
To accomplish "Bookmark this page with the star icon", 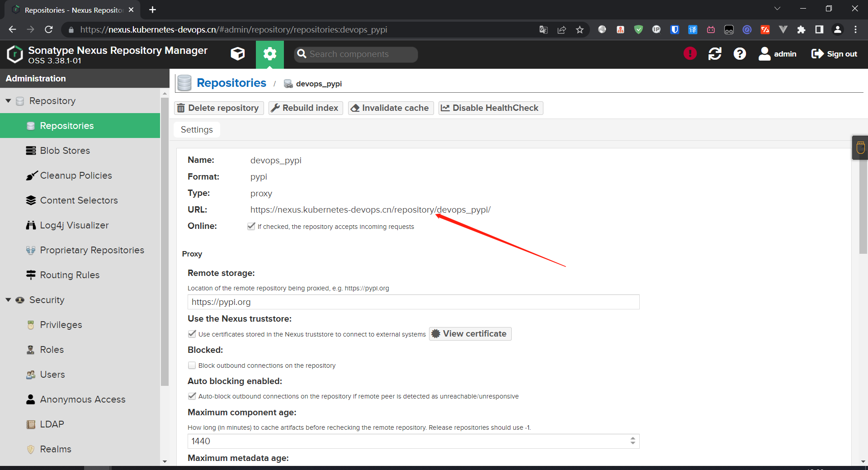I will [580, 30].
